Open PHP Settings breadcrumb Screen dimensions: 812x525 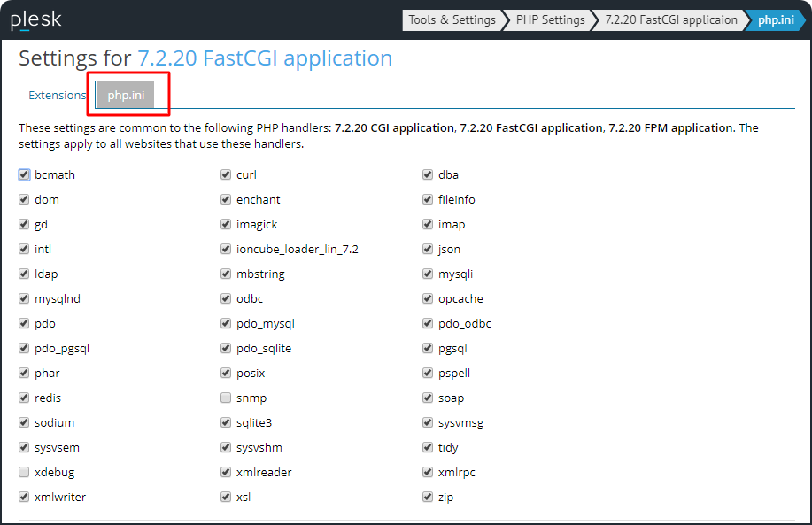550,19
